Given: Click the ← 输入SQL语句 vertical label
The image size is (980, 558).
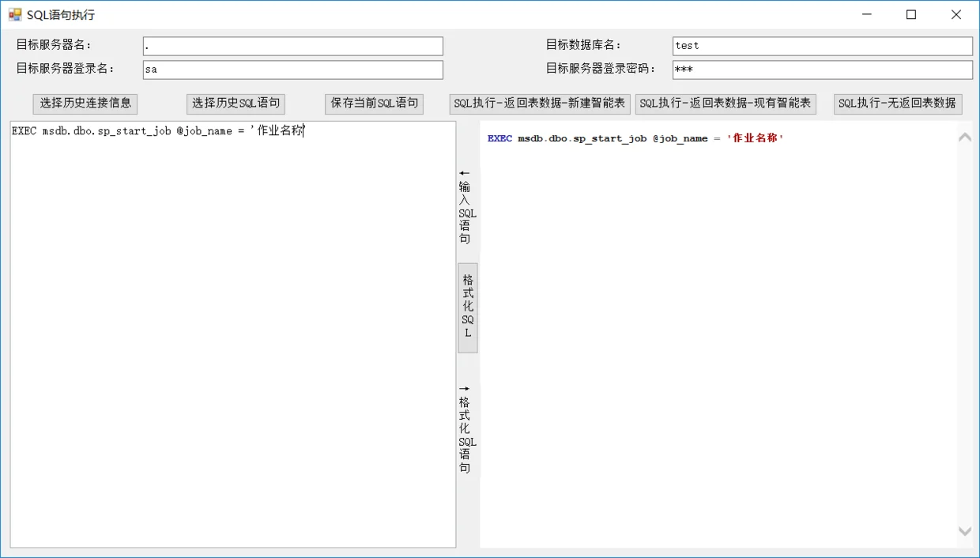Looking at the screenshot, I should point(467,206).
